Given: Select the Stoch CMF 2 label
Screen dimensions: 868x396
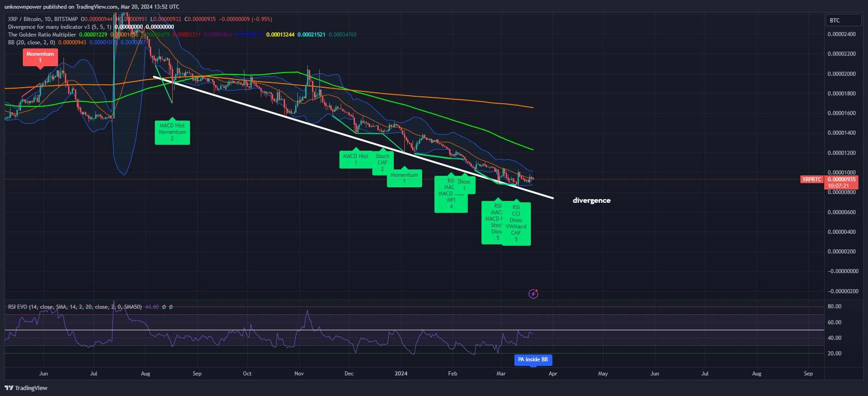Looking at the screenshot, I should click(383, 163).
